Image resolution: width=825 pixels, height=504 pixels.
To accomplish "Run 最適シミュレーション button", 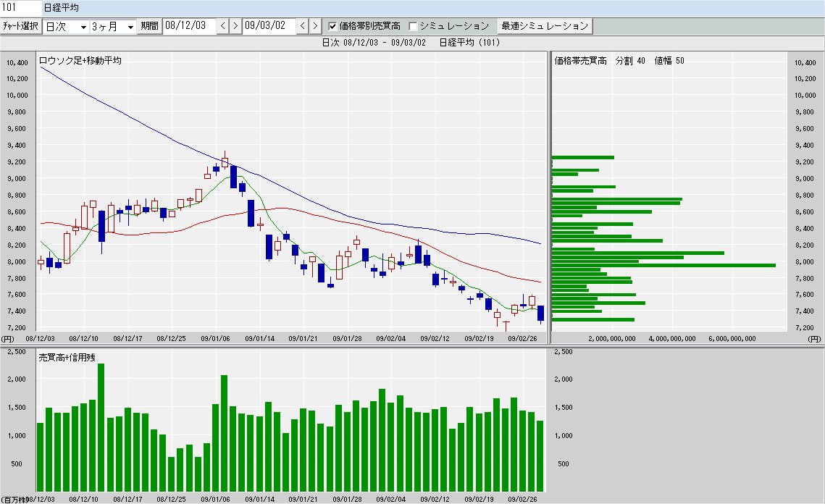I will tap(545, 26).
